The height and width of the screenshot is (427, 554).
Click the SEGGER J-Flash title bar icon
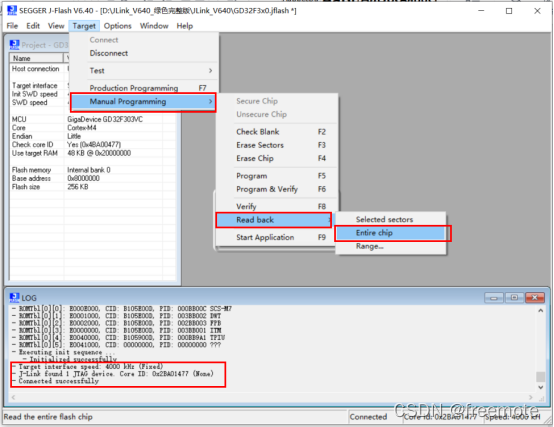coord(11,11)
